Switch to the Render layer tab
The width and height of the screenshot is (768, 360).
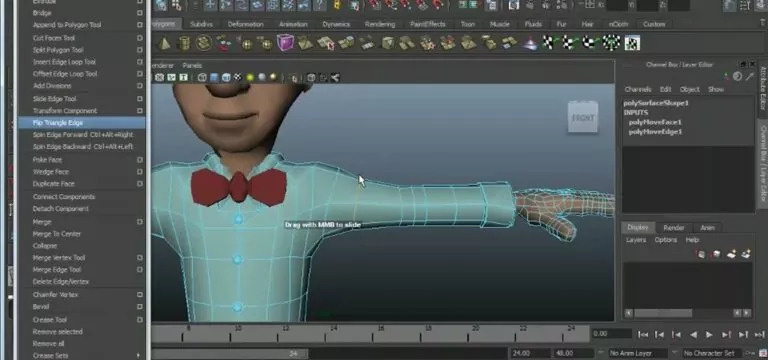pos(674,228)
